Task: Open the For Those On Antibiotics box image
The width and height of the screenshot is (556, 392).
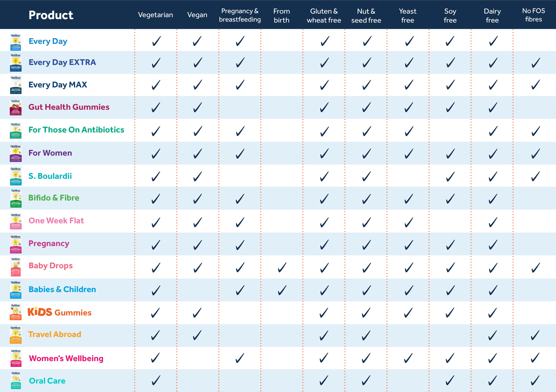Action: (16, 131)
